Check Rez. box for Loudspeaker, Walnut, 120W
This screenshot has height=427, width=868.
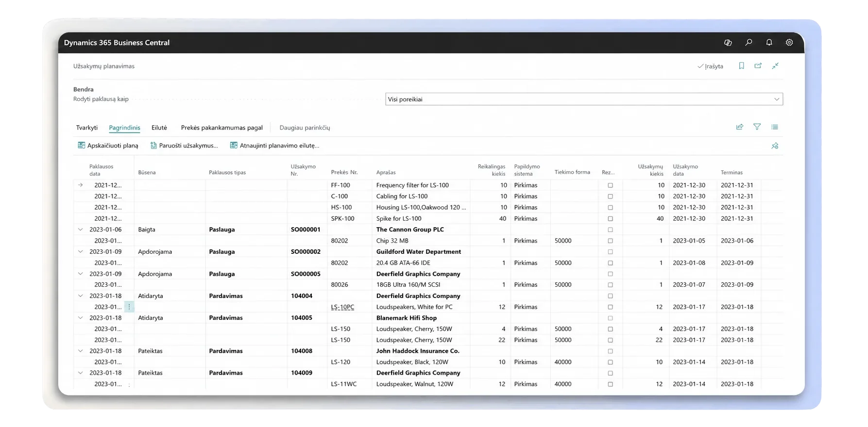tap(611, 384)
